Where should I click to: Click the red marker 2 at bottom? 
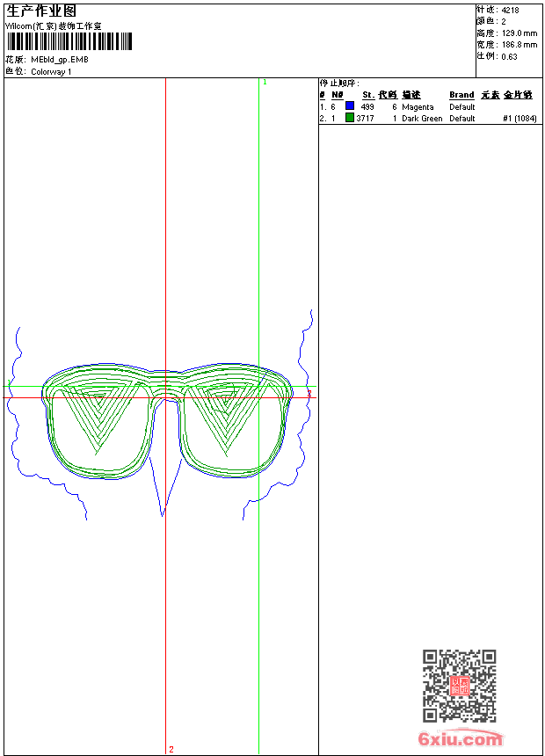[171, 749]
